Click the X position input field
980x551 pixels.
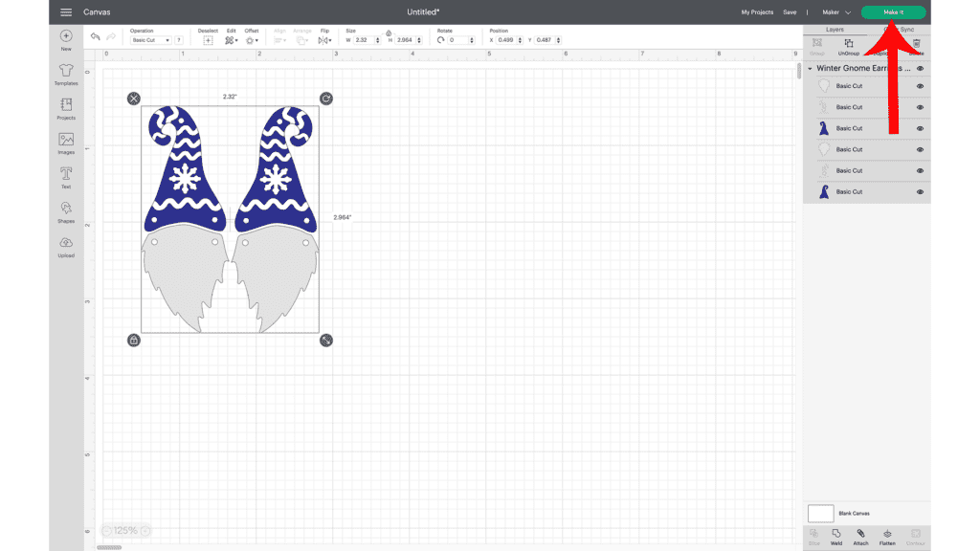pos(507,40)
